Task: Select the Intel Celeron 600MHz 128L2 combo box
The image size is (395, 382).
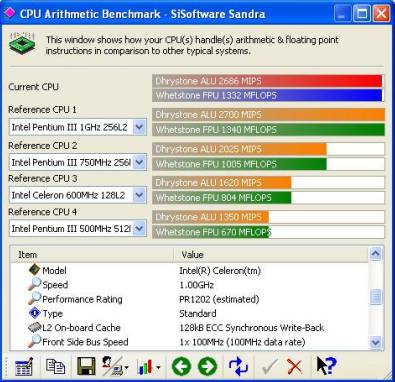Action: pos(78,195)
